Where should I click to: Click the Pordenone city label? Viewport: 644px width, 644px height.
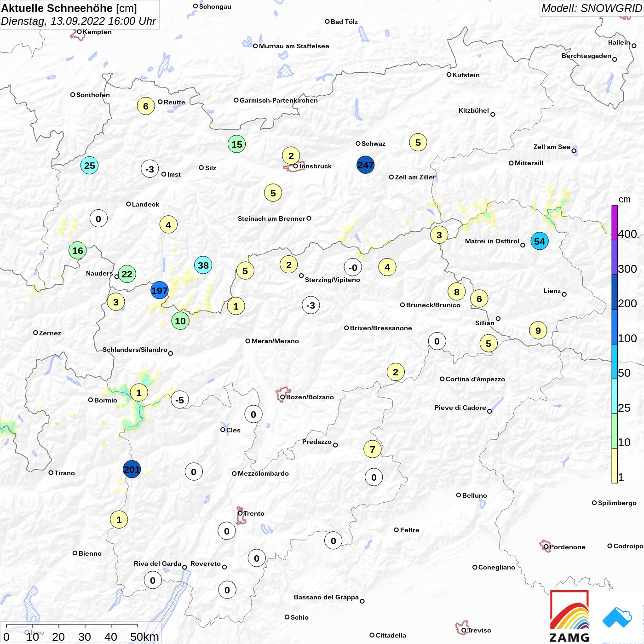coord(568,547)
